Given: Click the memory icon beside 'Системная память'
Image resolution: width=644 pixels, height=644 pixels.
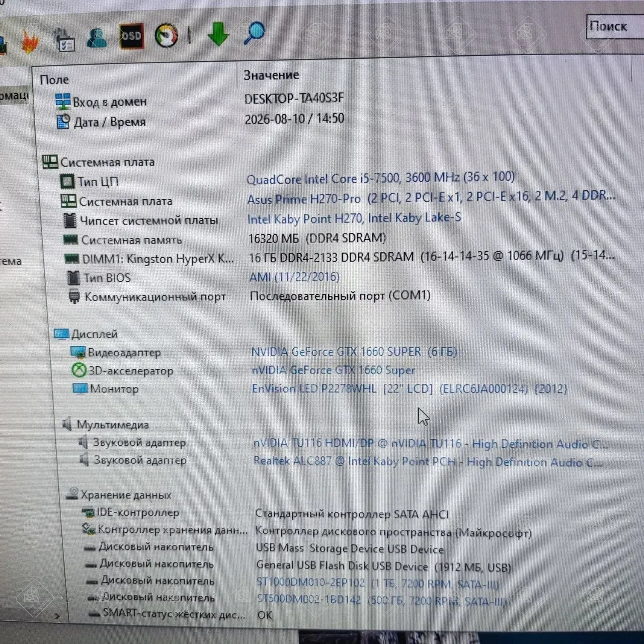Looking at the screenshot, I should tap(70, 239).
